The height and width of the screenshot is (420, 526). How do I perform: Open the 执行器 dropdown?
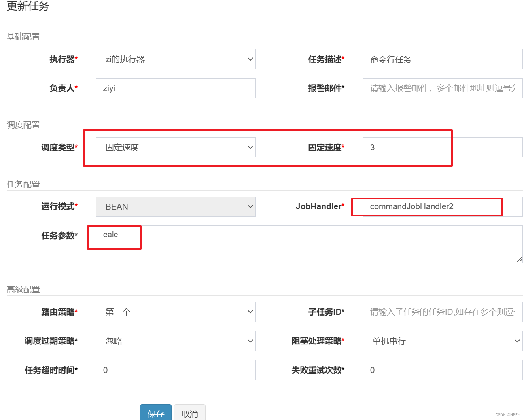176,59
